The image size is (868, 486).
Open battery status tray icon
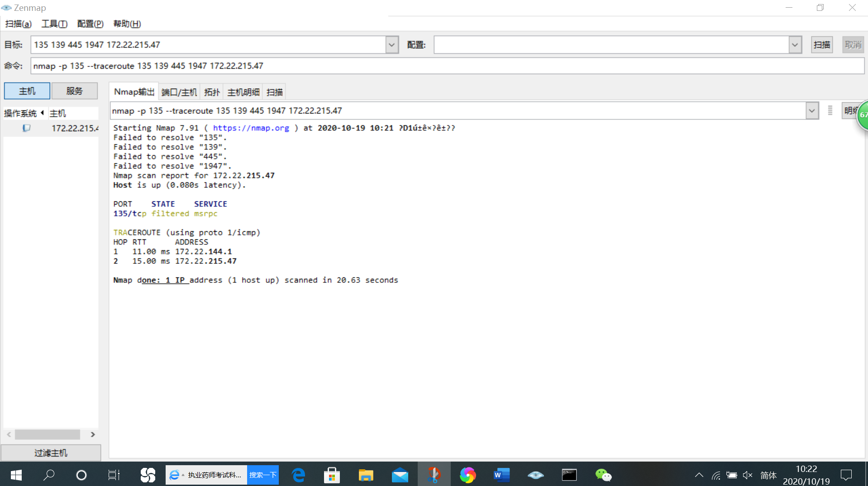click(x=732, y=475)
